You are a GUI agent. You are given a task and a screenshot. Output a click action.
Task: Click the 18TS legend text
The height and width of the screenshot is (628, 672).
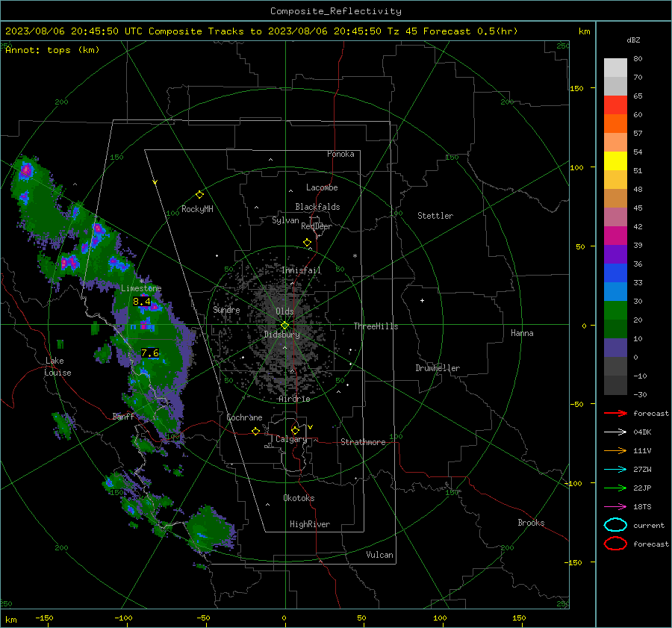[642, 507]
